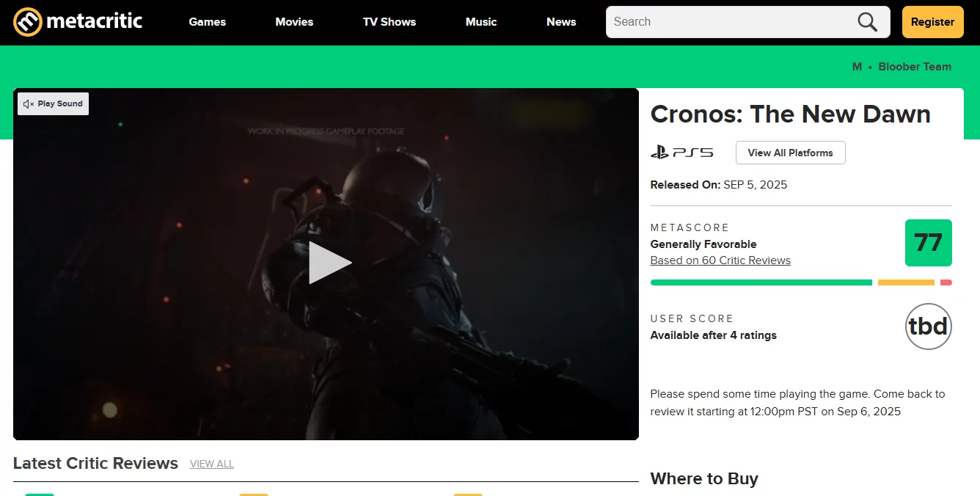980x496 pixels.
Task: Open the Bloober Team developer link
Action: click(x=915, y=67)
